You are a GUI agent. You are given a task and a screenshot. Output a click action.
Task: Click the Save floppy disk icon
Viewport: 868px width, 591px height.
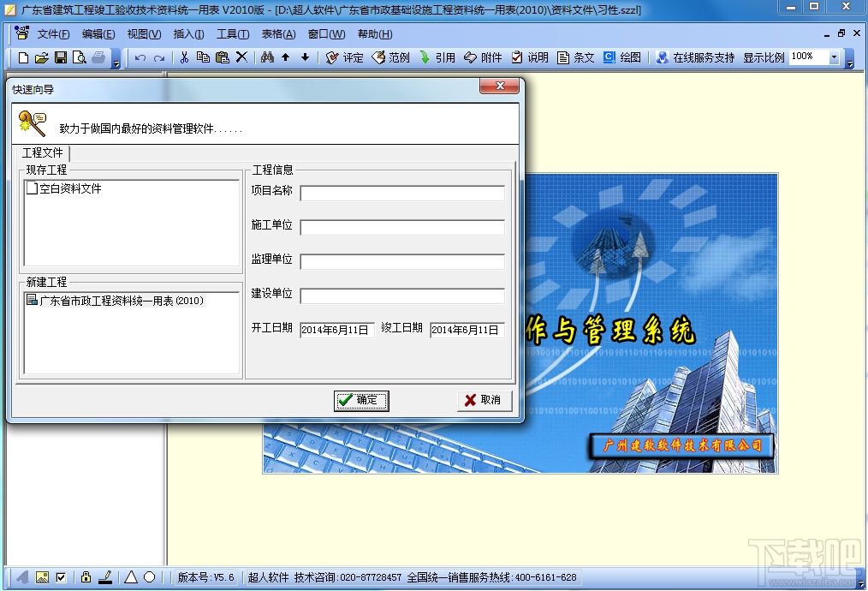[x=60, y=57]
